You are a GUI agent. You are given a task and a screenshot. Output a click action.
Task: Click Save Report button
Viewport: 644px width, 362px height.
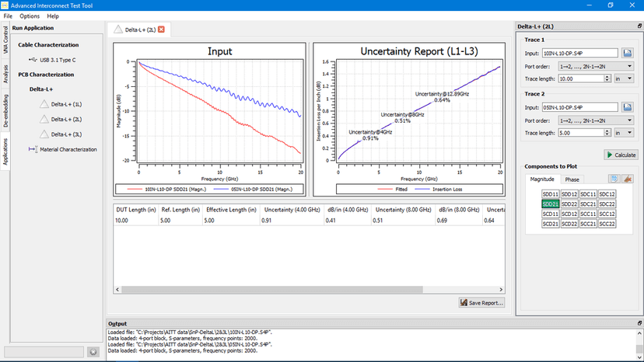482,302
